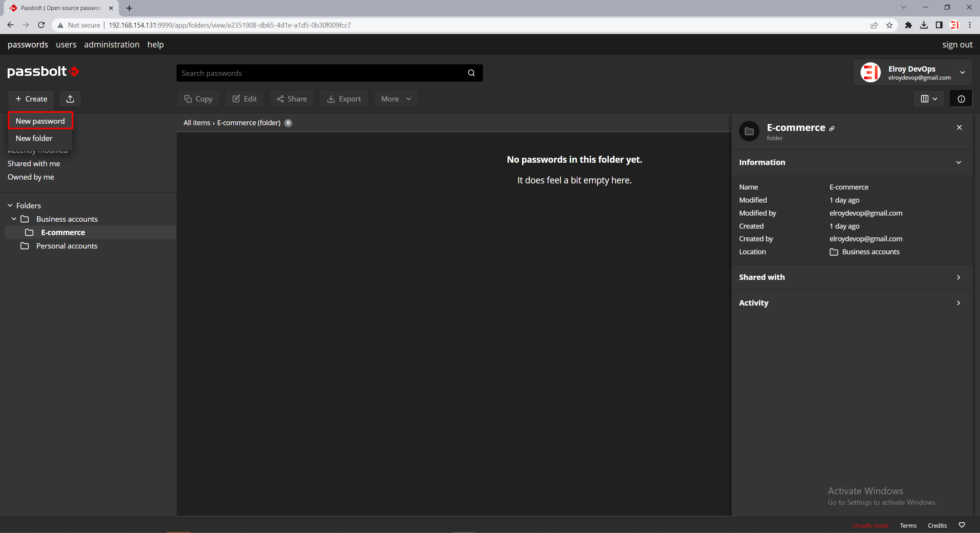Click the Personal accounts folder icon

(25, 246)
